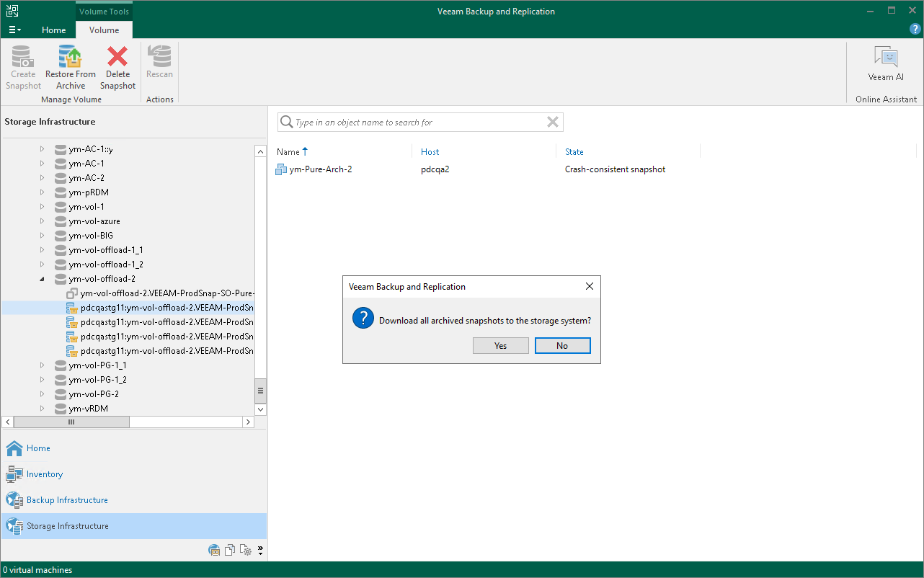Select the ym-vol-BIG label in the tree

coord(91,236)
